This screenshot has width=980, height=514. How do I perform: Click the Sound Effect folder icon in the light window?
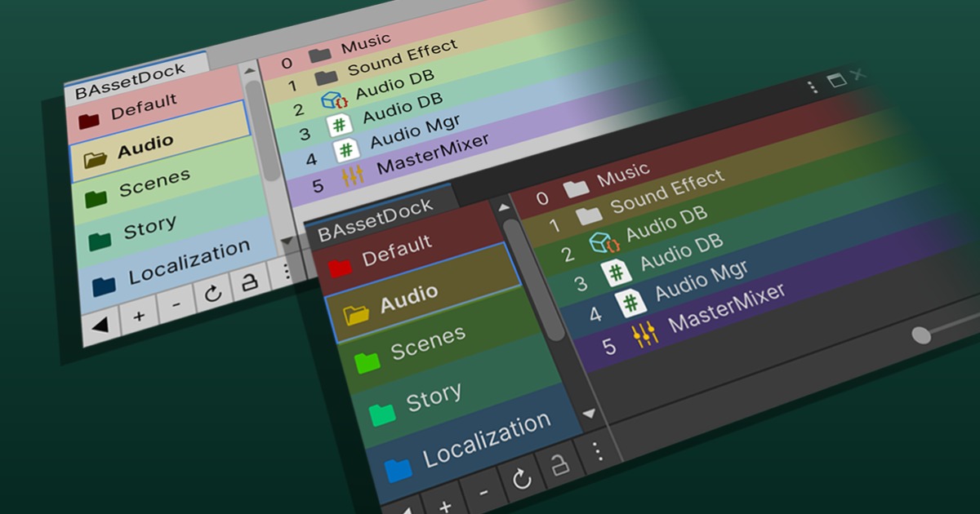pos(326,78)
